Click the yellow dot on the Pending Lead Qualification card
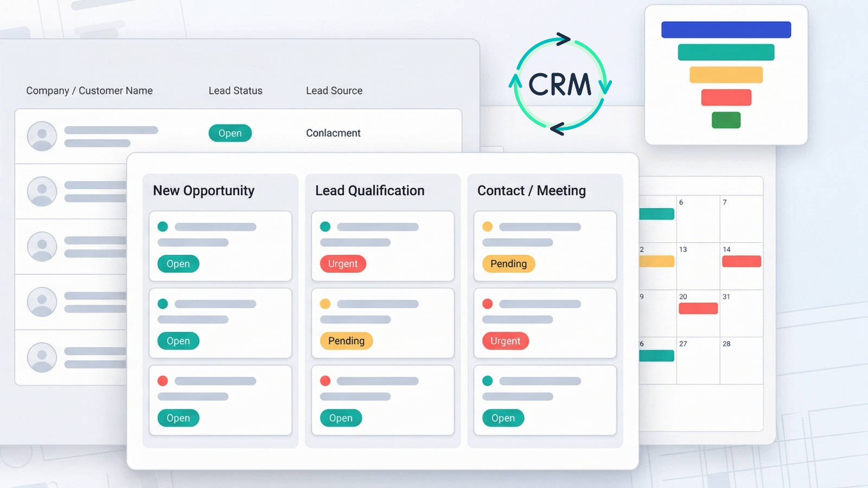 pos(324,304)
